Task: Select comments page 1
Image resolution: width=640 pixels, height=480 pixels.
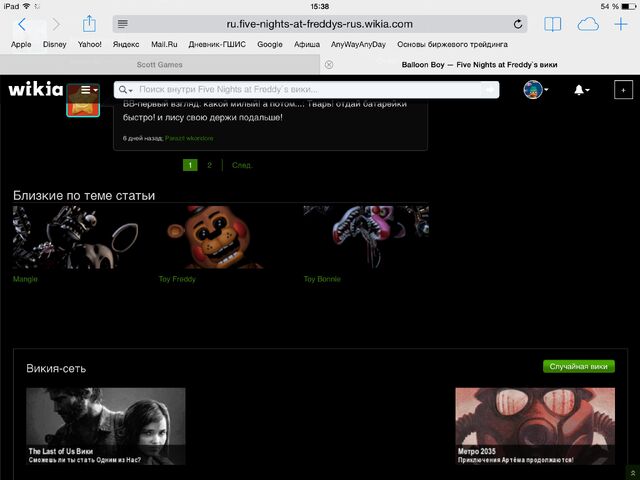Action: (190, 165)
